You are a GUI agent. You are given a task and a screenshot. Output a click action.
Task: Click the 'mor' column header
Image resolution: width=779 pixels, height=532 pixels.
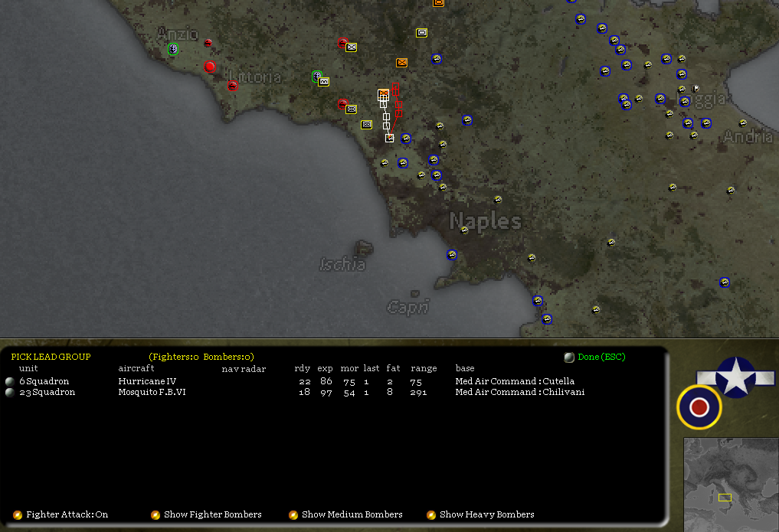pos(349,368)
